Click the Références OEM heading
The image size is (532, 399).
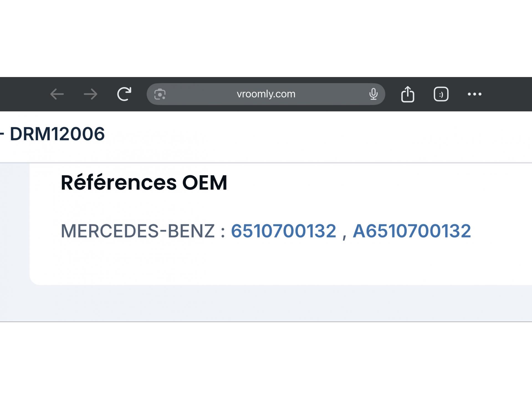(x=144, y=183)
